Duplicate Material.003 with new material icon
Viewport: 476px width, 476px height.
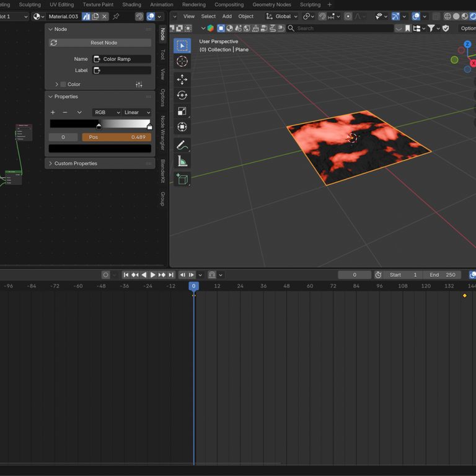pyautogui.click(x=95, y=16)
